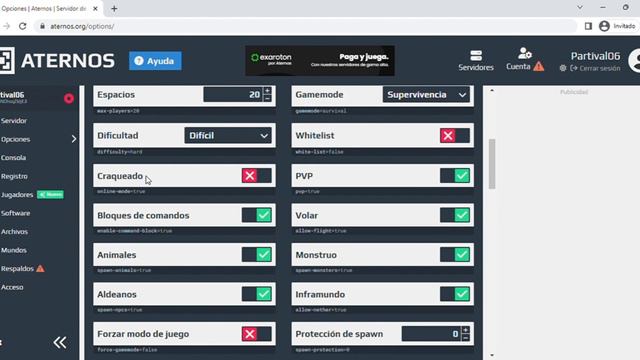Click the Aternos logo icon
The image size is (640, 360).
point(7,60)
